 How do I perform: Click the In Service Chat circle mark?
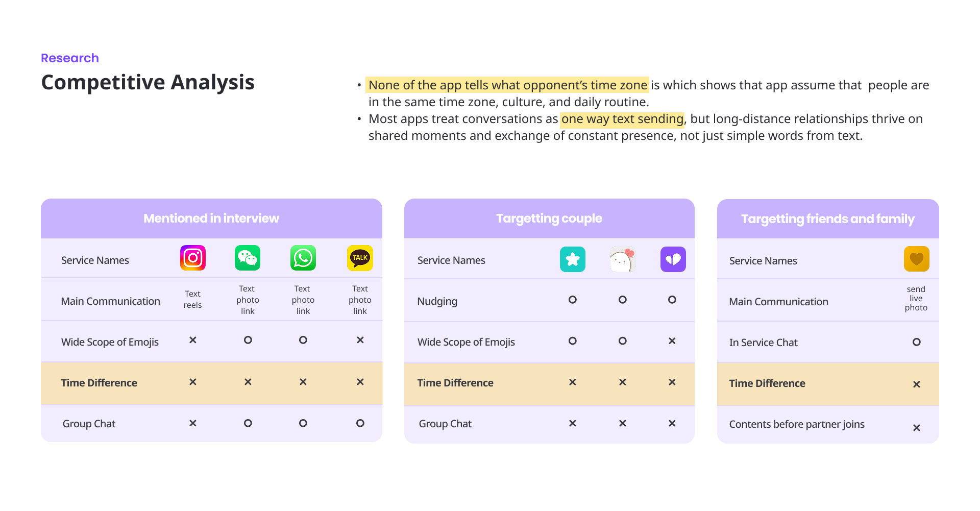click(917, 342)
